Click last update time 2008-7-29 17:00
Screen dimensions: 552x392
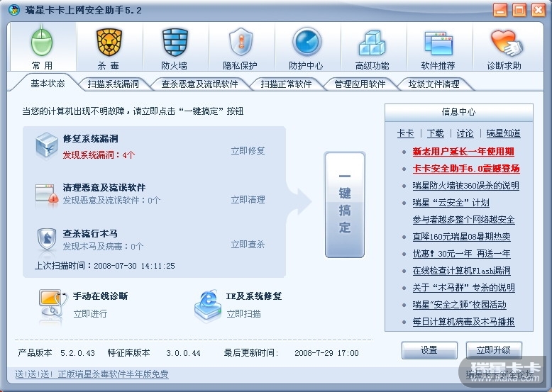pyautogui.click(x=326, y=353)
